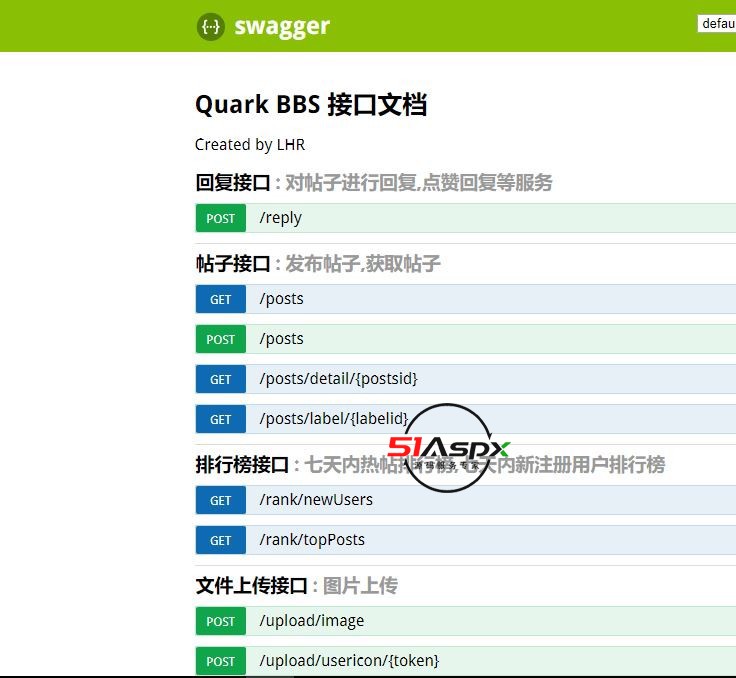Click GET badge for /rank/topPosts

[221, 540]
